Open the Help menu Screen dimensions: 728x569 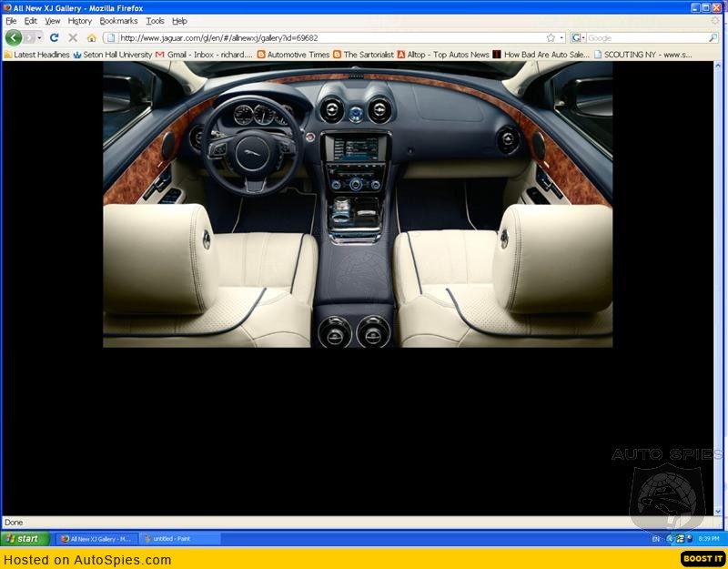179,21
